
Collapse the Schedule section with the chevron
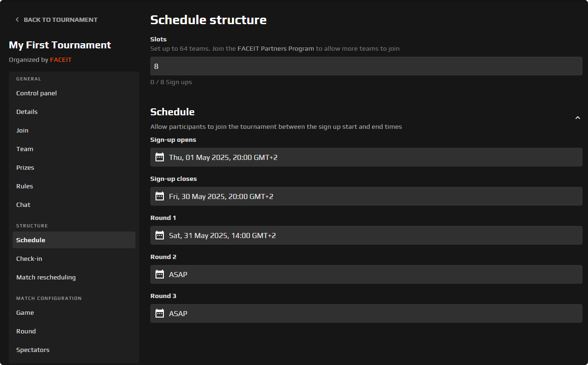[577, 118]
